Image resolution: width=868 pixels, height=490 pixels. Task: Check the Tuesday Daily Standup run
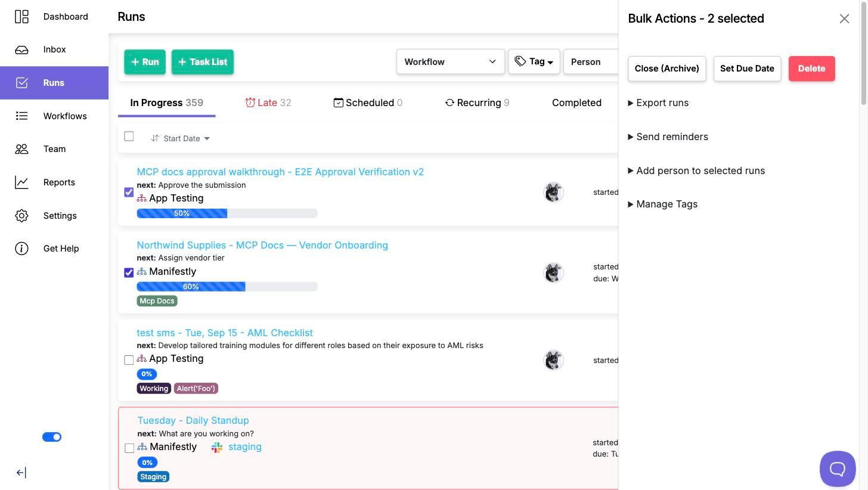pyautogui.click(x=129, y=448)
